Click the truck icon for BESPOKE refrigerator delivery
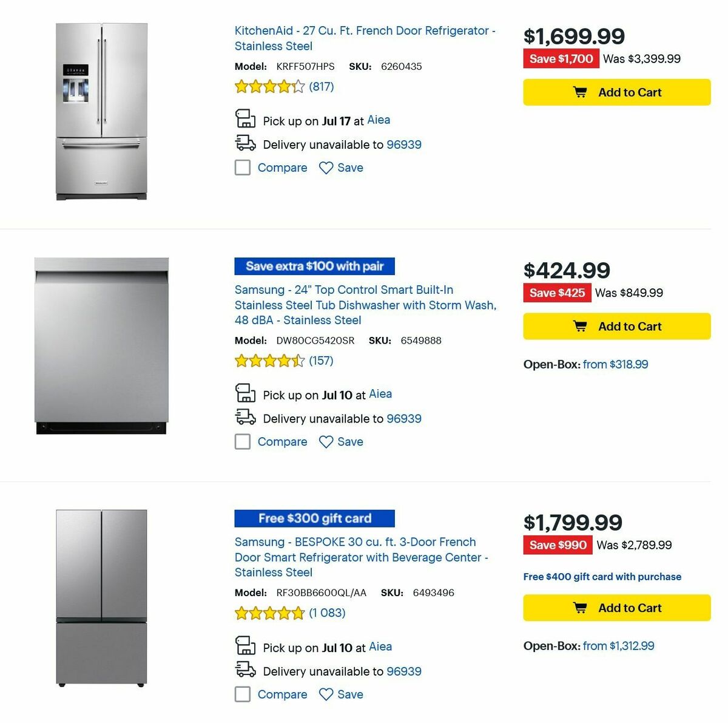The width and height of the screenshot is (728, 723). click(245, 669)
